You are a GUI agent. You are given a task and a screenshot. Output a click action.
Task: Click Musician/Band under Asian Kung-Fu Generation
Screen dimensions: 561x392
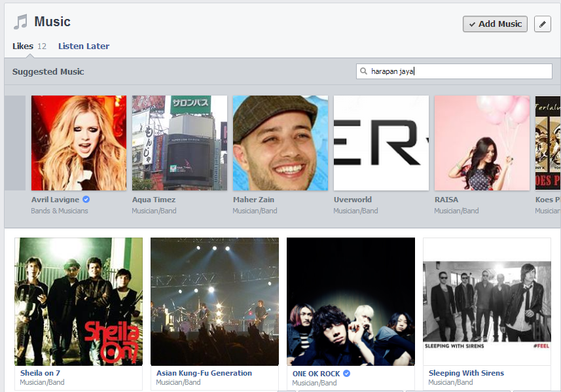[179, 382]
